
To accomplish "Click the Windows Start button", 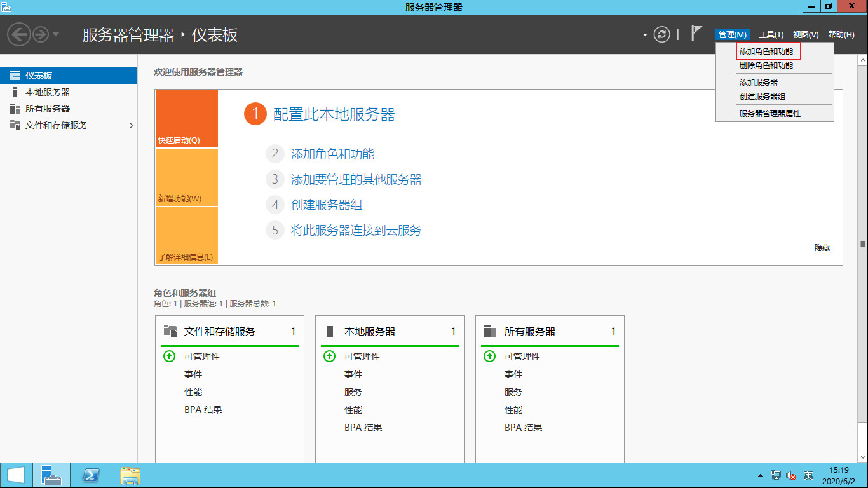I will point(14,475).
